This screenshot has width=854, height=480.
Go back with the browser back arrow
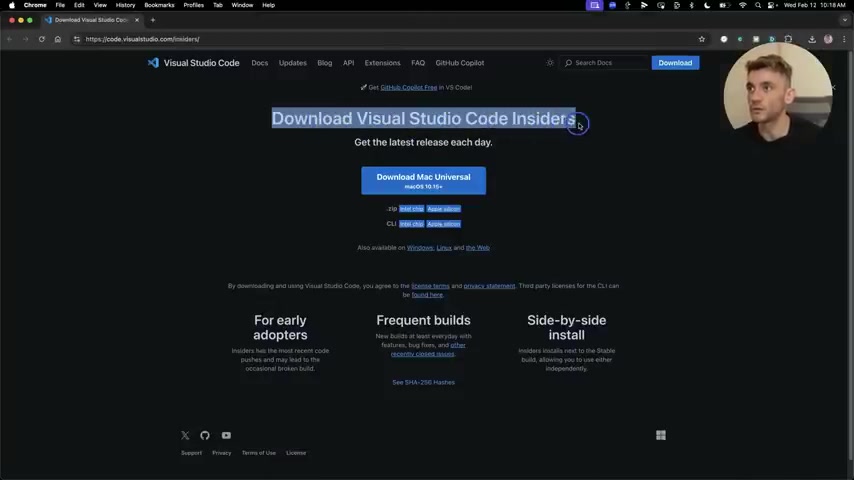pos(9,39)
